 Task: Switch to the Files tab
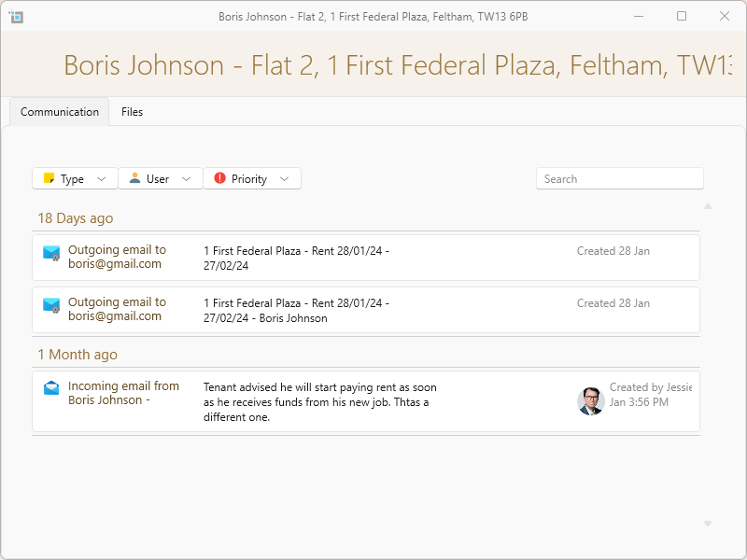tap(132, 112)
